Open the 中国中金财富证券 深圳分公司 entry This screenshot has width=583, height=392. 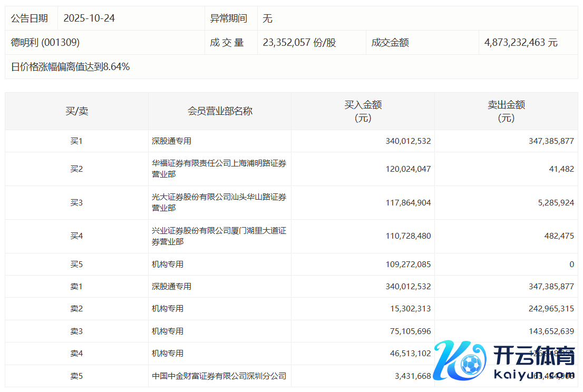click(219, 376)
